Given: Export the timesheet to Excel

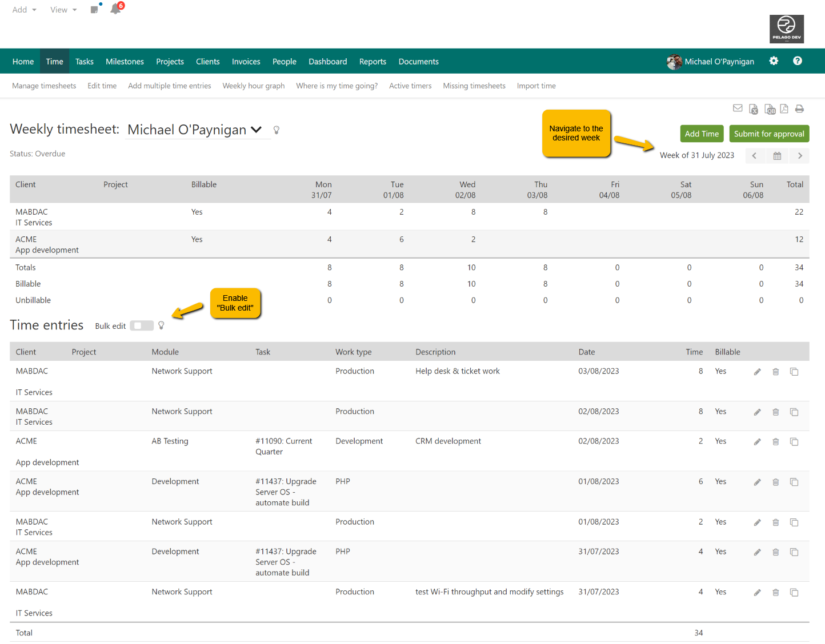Looking at the screenshot, I should pos(753,108).
